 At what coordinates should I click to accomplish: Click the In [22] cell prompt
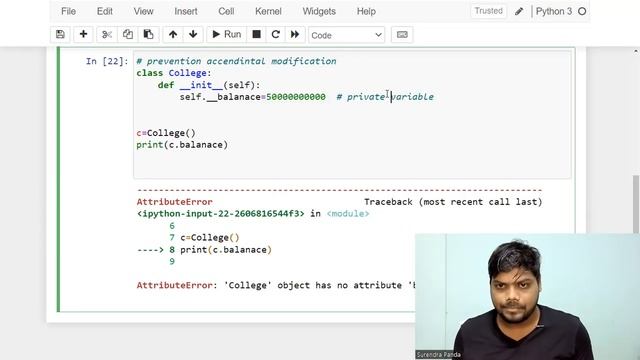pos(107,61)
